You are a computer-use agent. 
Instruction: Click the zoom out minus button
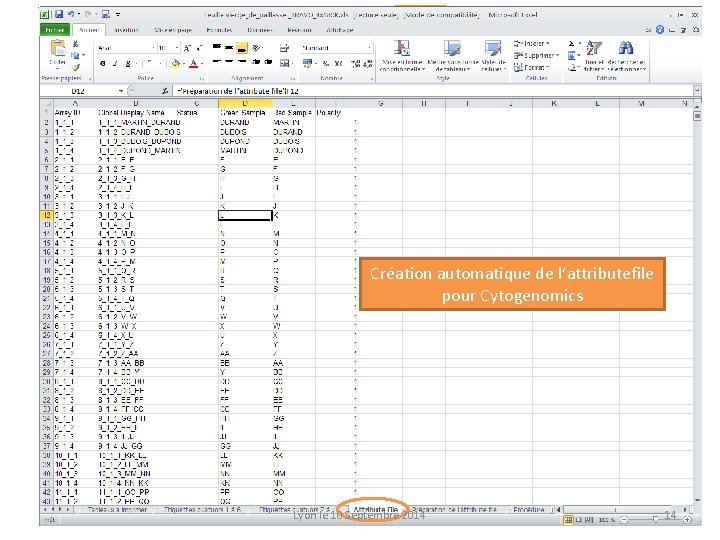[624, 520]
